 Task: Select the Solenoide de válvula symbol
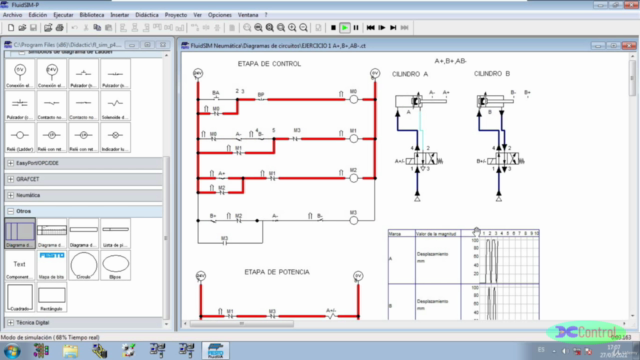pos(116,106)
